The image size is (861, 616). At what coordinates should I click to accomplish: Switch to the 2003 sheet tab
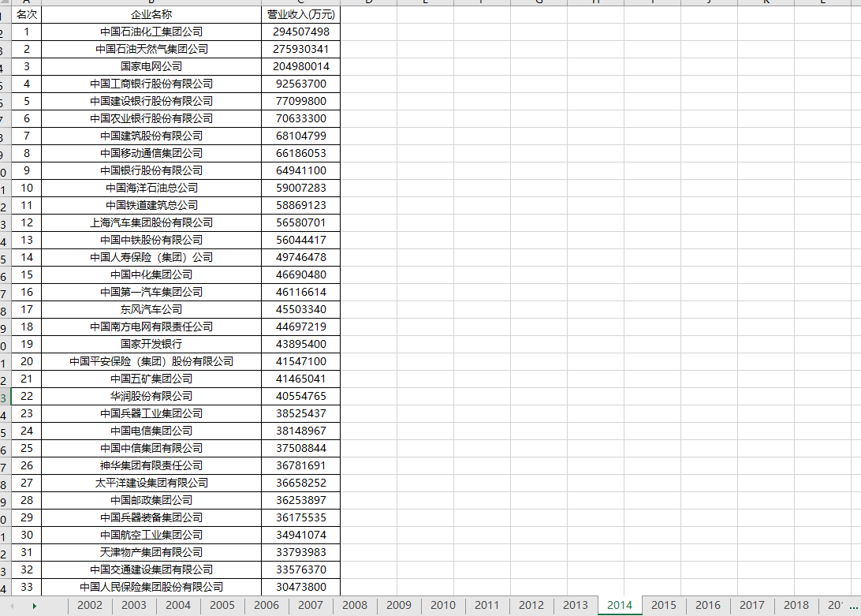pyautogui.click(x=134, y=605)
